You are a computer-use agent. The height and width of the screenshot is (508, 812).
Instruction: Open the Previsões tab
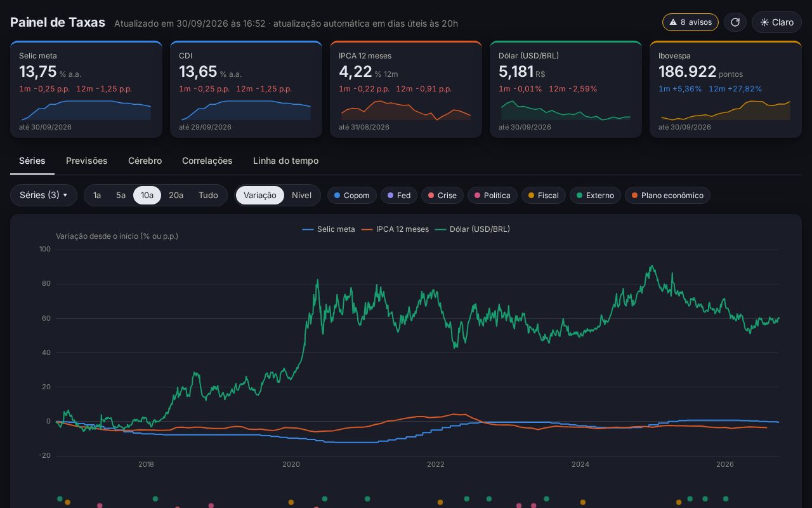[87, 161]
